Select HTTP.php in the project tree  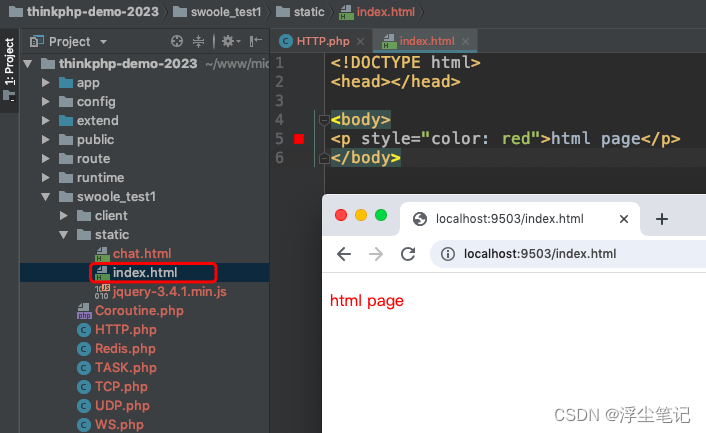pyautogui.click(x=117, y=329)
